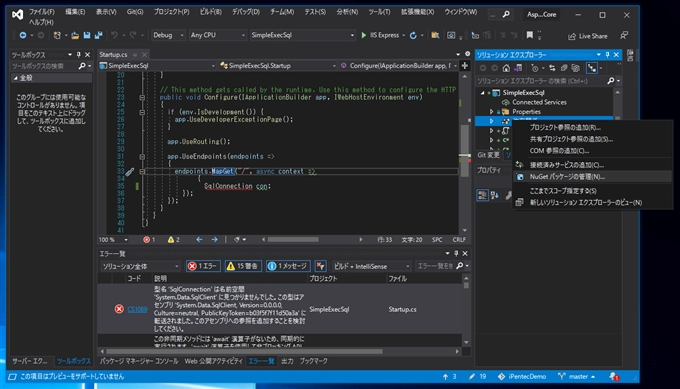This screenshot has height=389, width=680.
Task: Open the feedback icon near Live Share
Action: click(x=624, y=35)
